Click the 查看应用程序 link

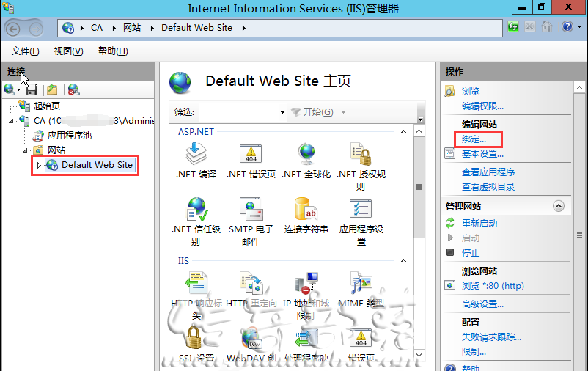pos(488,172)
